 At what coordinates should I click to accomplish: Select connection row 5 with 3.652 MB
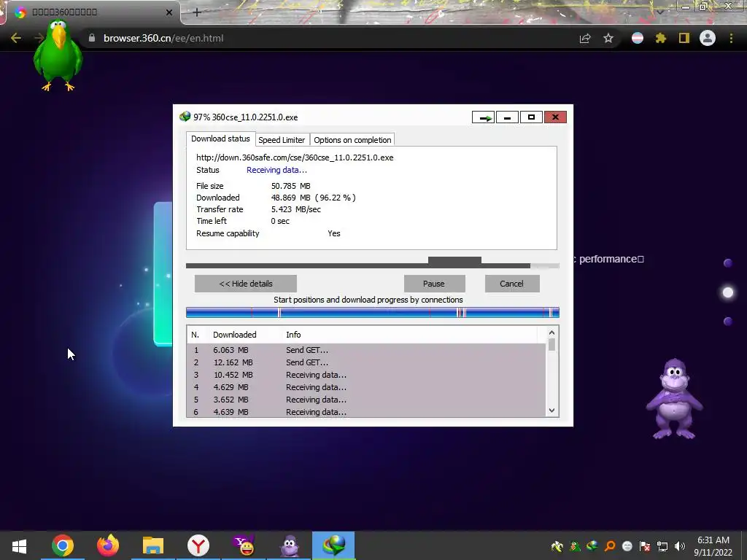click(x=366, y=400)
